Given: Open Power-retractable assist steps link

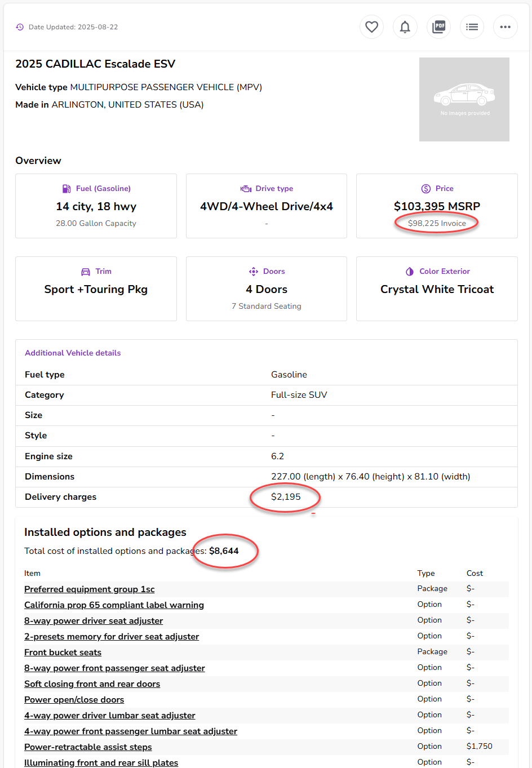Looking at the screenshot, I should [x=88, y=747].
